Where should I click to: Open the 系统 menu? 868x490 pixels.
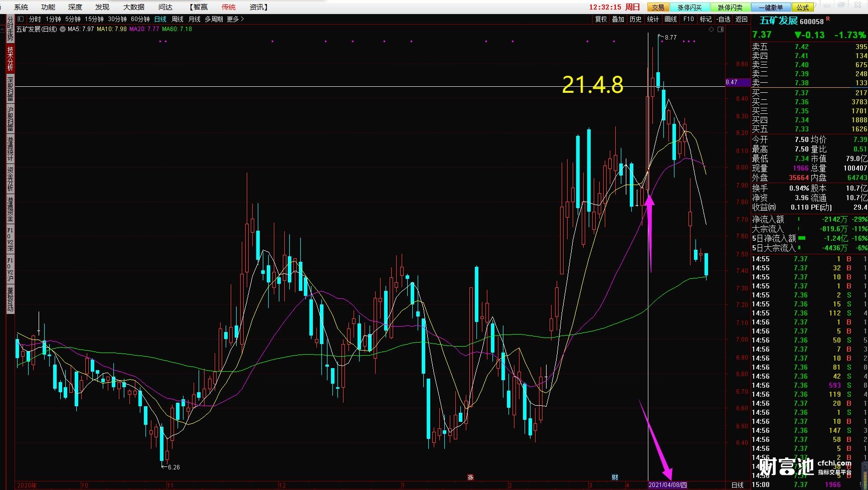[21, 7]
